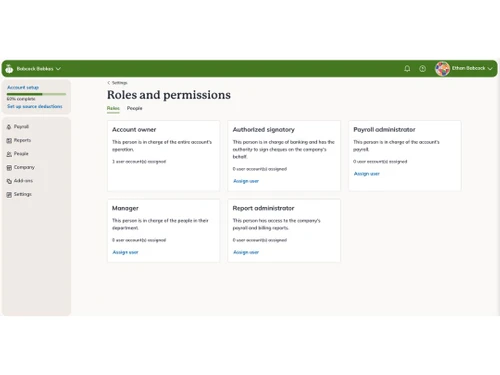This screenshot has height=375, width=500.
Task: Expand the Ethan Babcock user menu chevron
Action: [490, 68]
